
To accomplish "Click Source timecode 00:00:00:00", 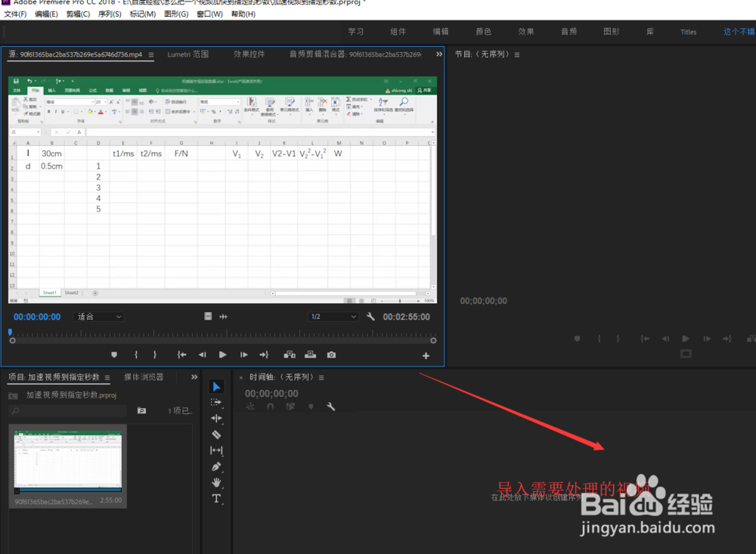I will tap(37, 317).
